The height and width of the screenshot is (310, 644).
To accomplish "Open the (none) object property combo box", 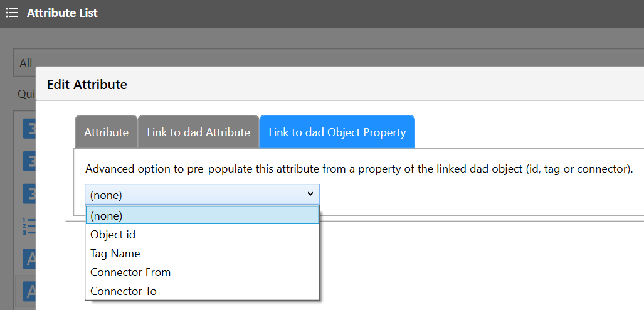I will coord(202,195).
